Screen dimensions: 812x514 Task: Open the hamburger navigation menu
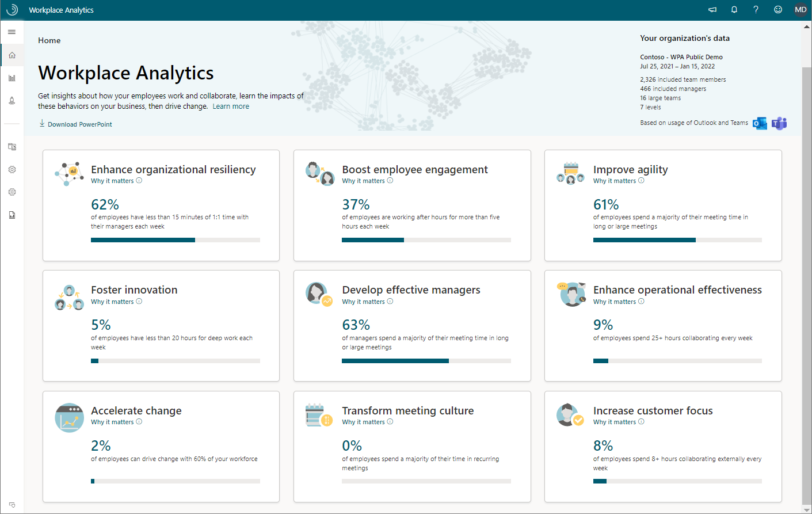[12, 32]
